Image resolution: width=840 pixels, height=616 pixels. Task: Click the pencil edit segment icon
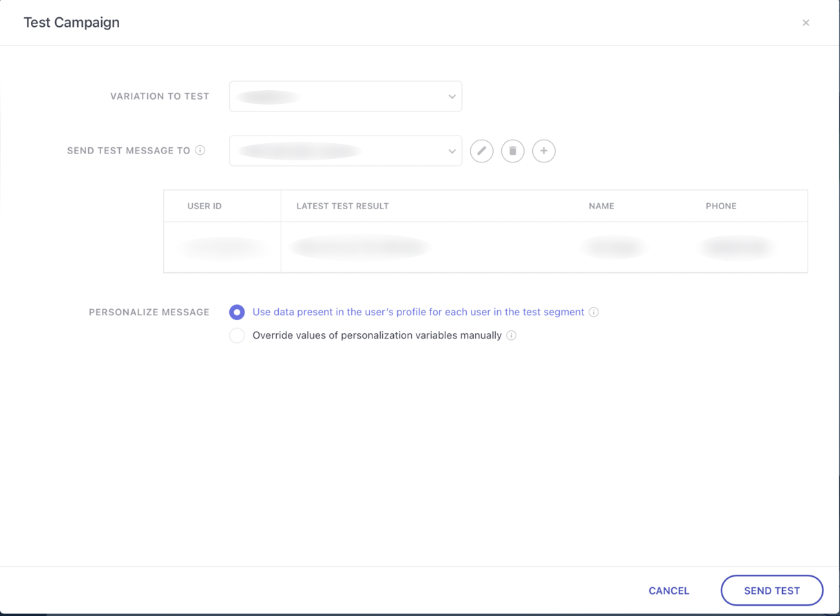482,151
